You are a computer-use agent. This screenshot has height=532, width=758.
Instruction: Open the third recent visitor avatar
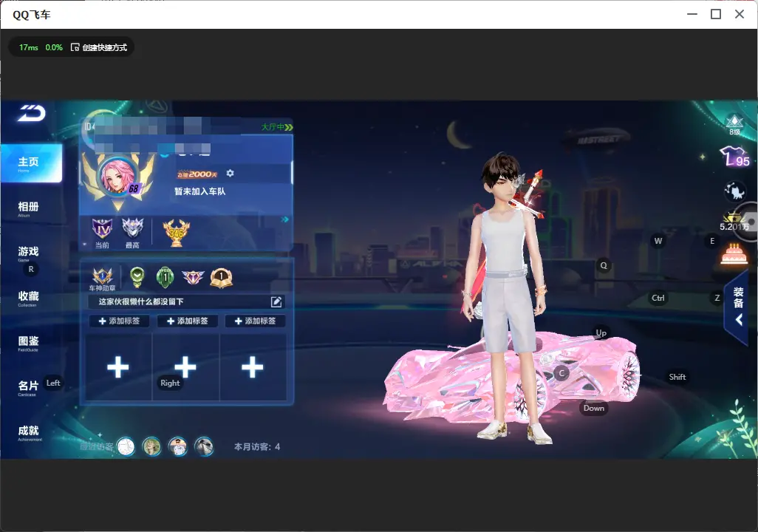[178, 446]
